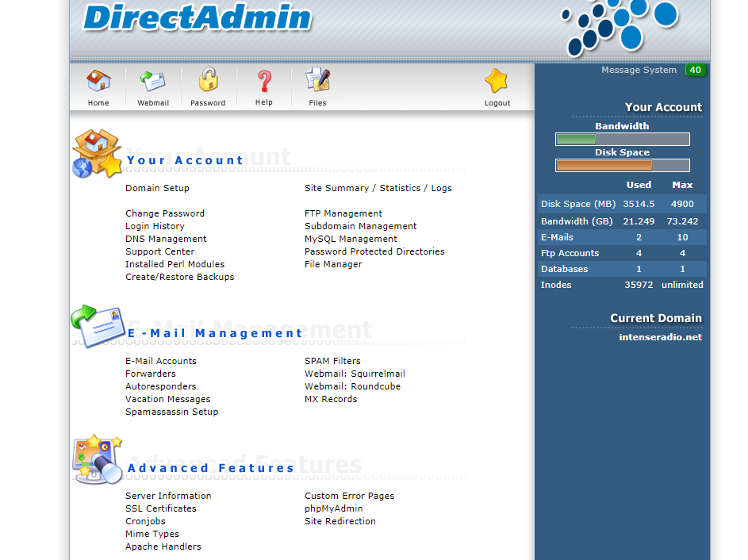
Task: Go to Subdomain Management
Action: point(361,226)
